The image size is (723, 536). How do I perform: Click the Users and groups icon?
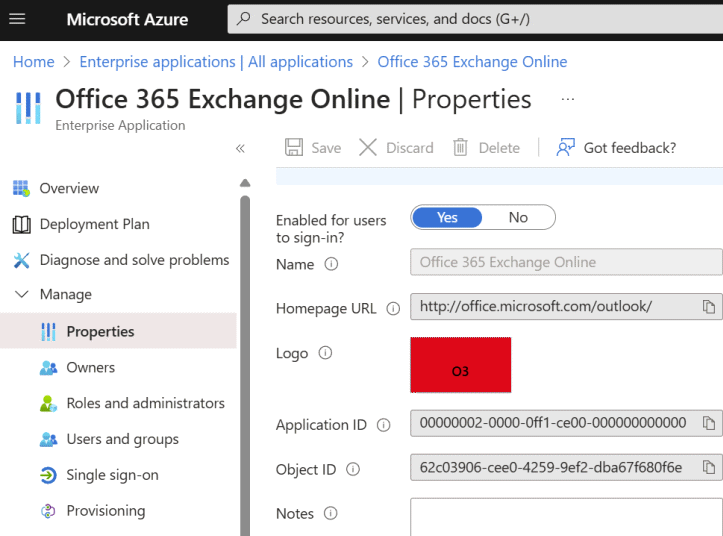tap(48, 439)
